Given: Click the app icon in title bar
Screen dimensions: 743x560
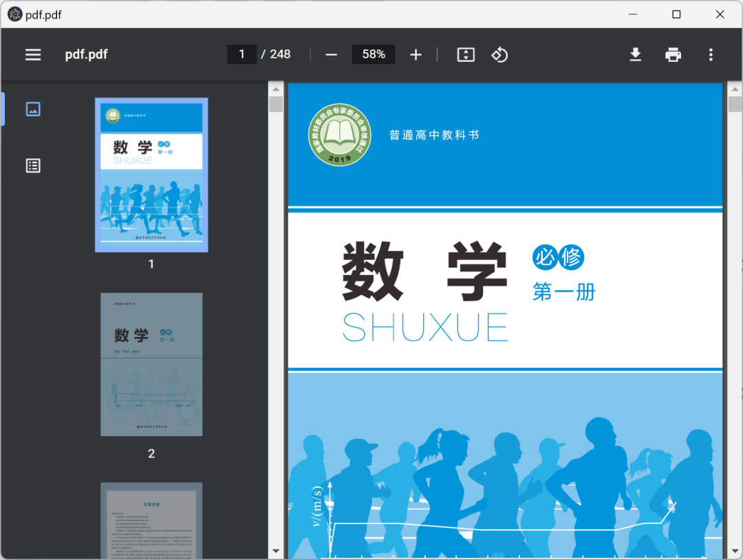Looking at the screenshot, I should 14,14.
